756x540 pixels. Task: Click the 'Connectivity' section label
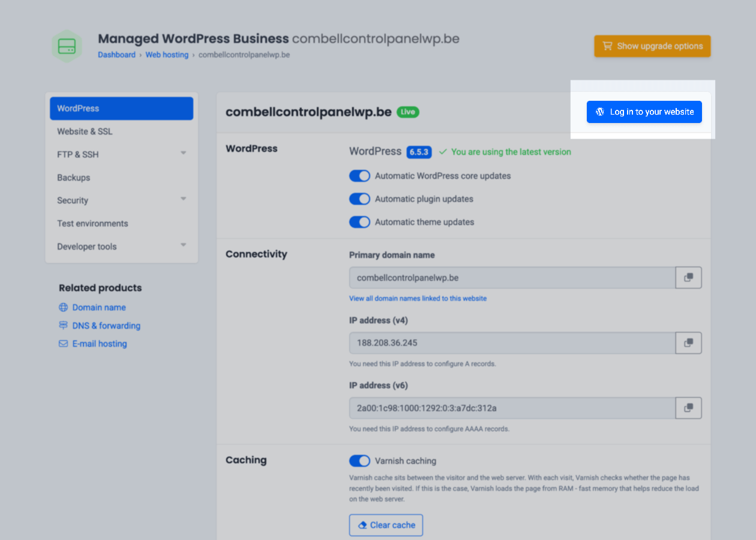pyautogui.click(x=256, y=254)
